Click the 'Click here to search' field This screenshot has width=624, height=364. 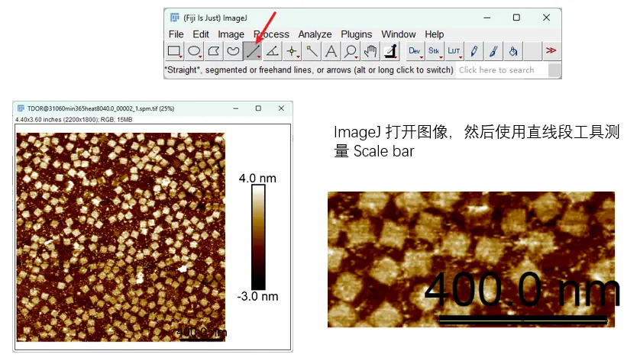[x=502, y=70]
